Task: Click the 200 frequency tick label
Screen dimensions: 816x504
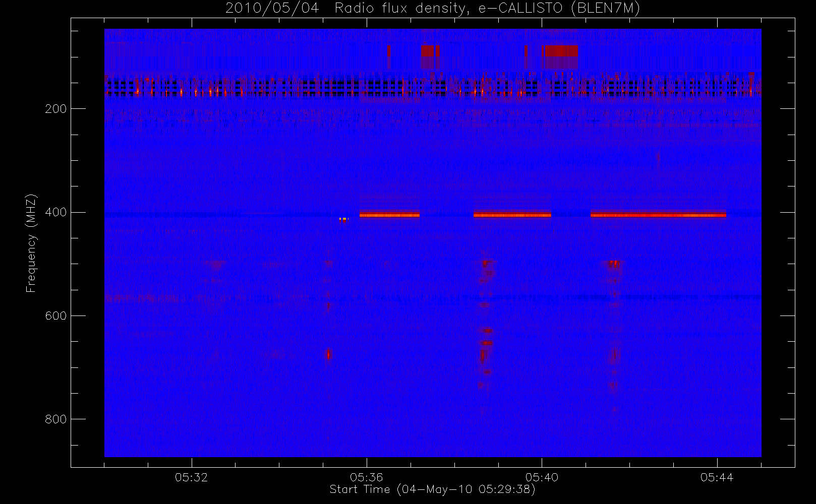Action: tap(55, 109)
